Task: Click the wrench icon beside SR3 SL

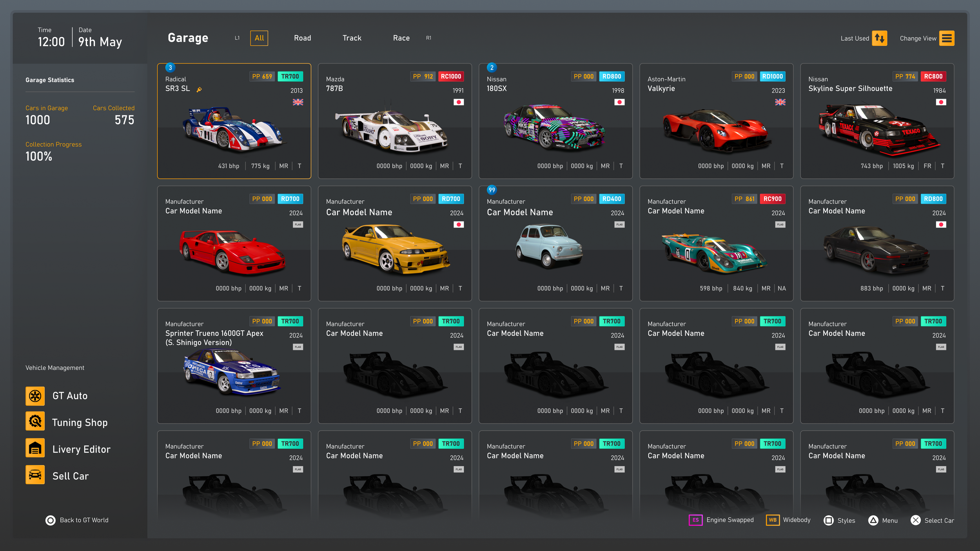Action: pos(199,90)
